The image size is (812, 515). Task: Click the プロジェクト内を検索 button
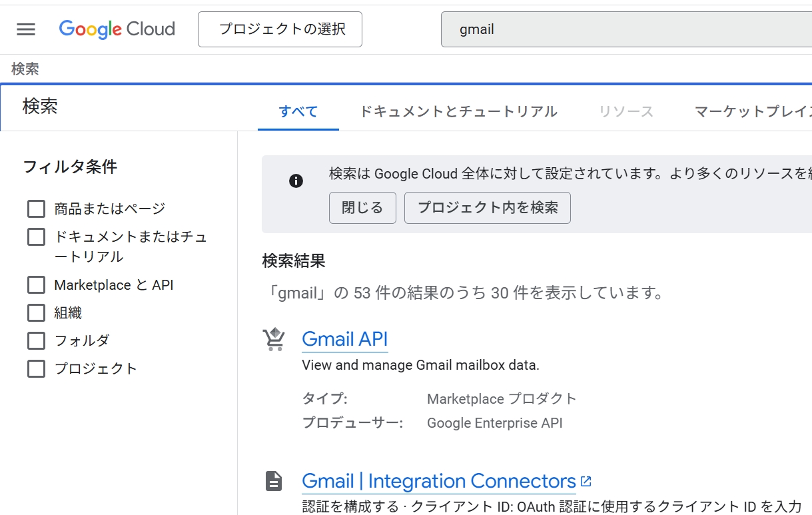coord(488,208)
